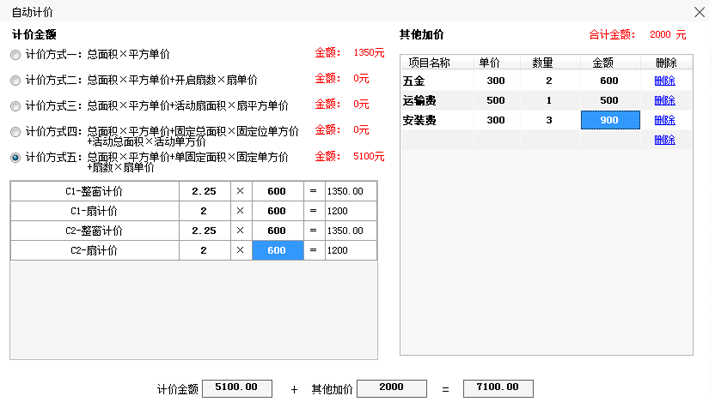Select highlighted 900 amount cell for 安装费

click(609, 120)
